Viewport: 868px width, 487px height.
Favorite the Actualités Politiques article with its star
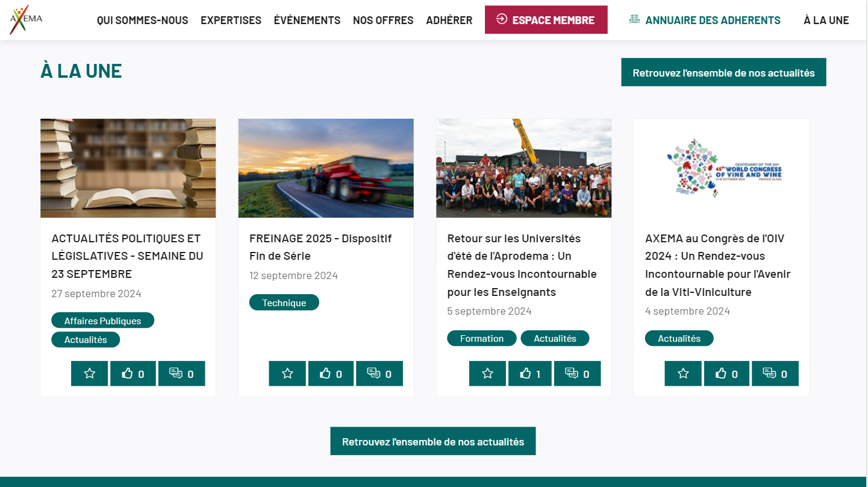[x=90, y=374]
